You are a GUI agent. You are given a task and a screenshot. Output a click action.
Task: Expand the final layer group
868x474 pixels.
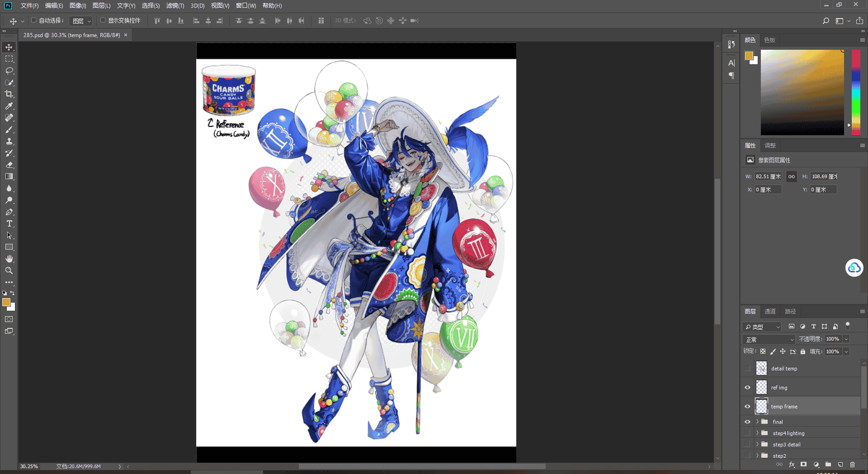point(757,422)
